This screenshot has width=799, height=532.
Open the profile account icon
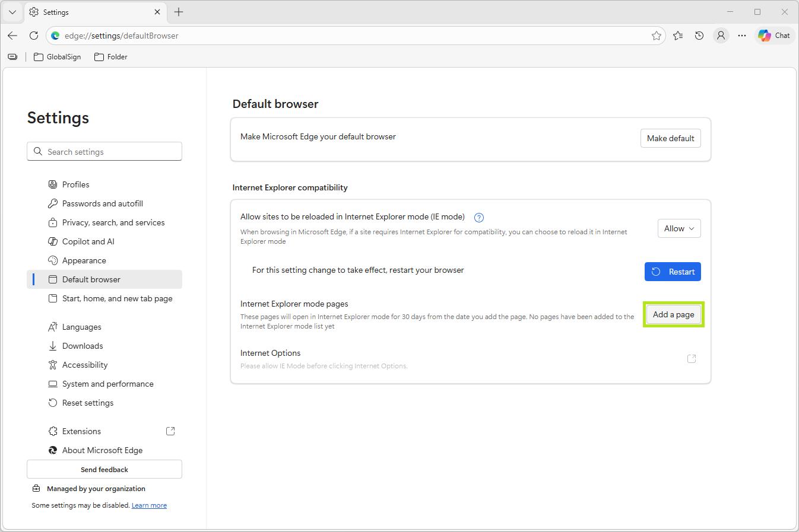tap(721, 36)
